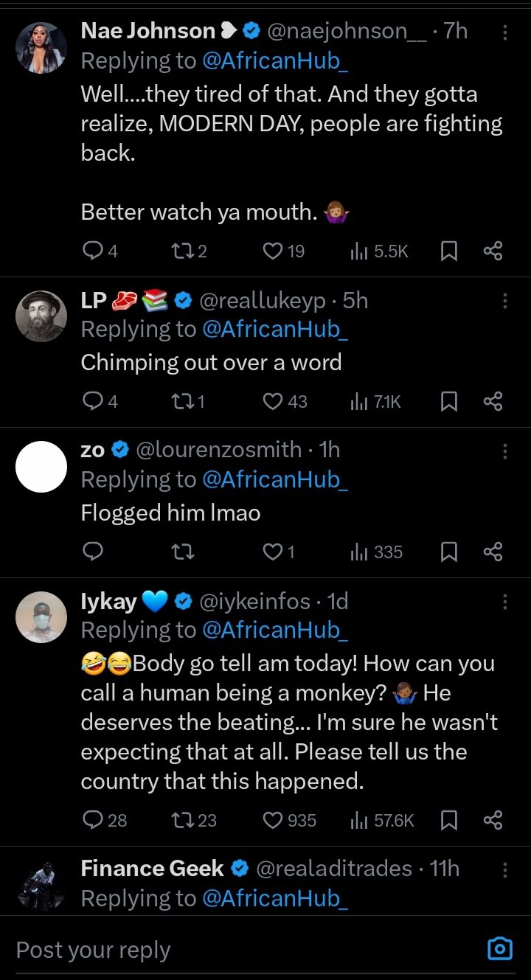
Task: Open more options for LP's reply
Action: point(504,301)
